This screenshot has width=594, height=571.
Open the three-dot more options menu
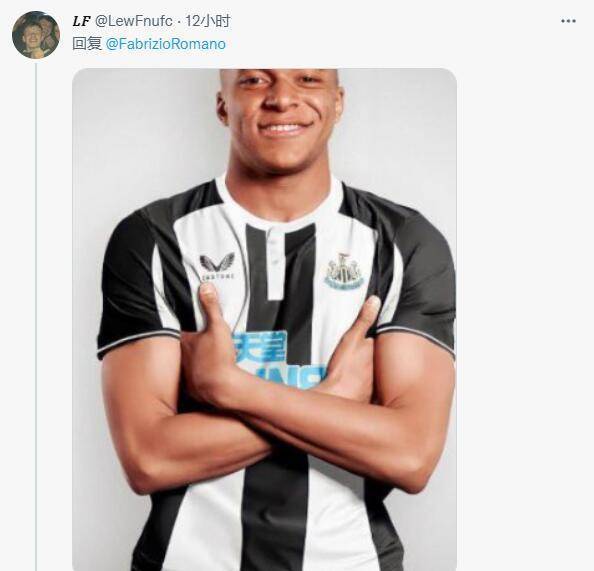pos(568,21)
